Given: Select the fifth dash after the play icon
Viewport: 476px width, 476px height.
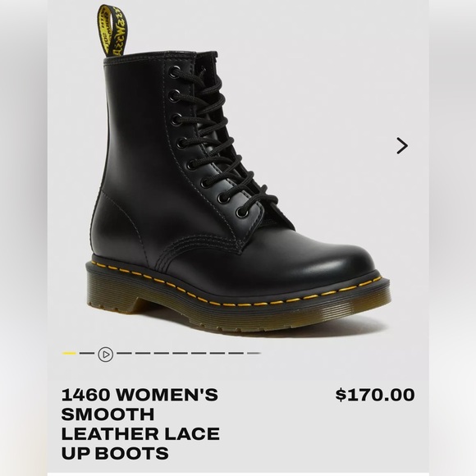Looking at the screenshot, I should 199,353.
